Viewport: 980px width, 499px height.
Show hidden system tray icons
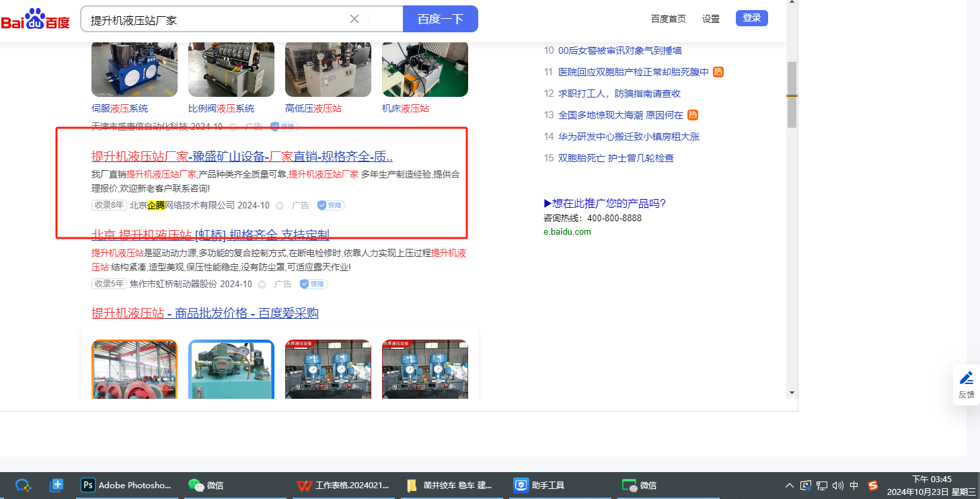(790, 486)
